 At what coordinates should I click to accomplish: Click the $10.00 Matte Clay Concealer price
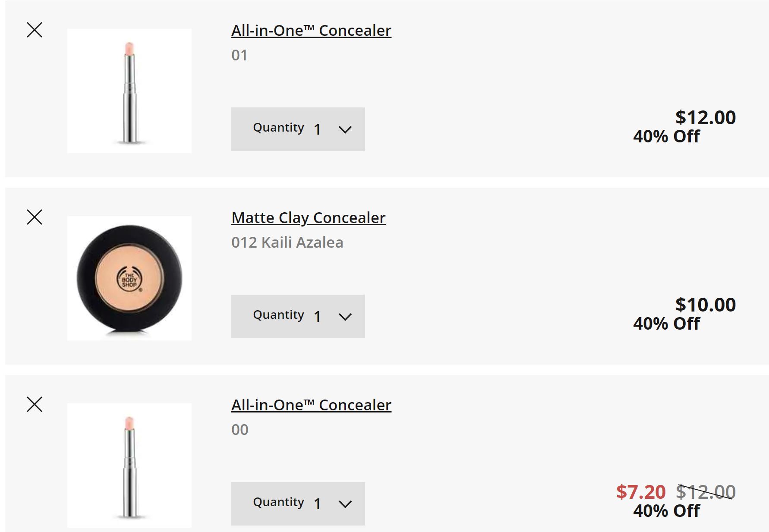click(x=705, y=305)
